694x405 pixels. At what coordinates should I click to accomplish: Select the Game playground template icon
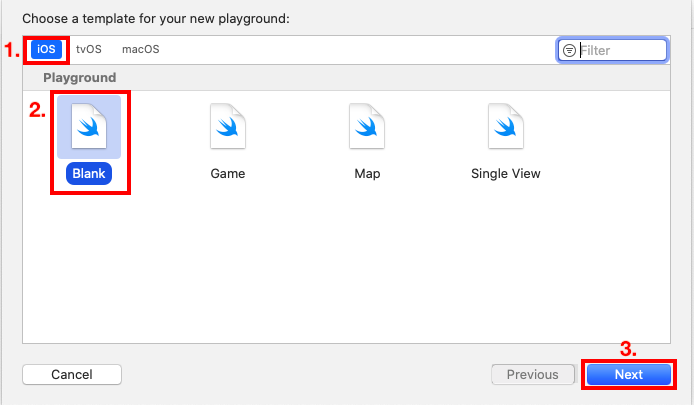coord(228,127)
